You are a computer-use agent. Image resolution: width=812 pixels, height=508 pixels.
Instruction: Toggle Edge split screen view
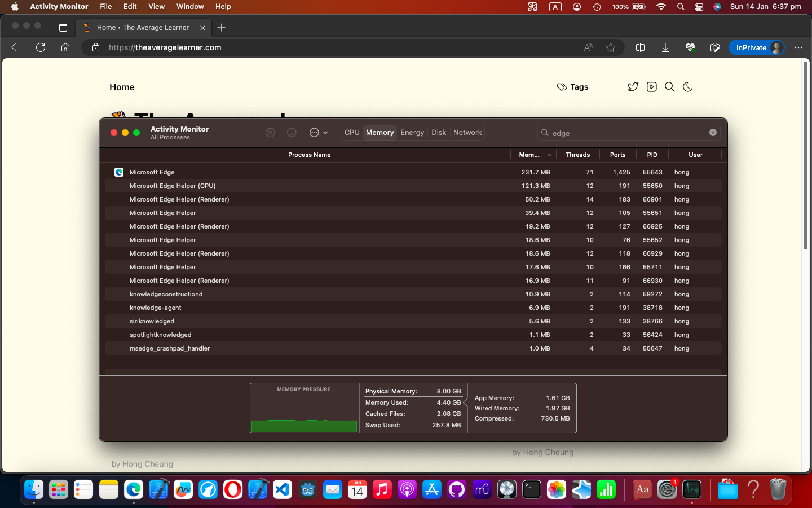(x=640, y=47)
